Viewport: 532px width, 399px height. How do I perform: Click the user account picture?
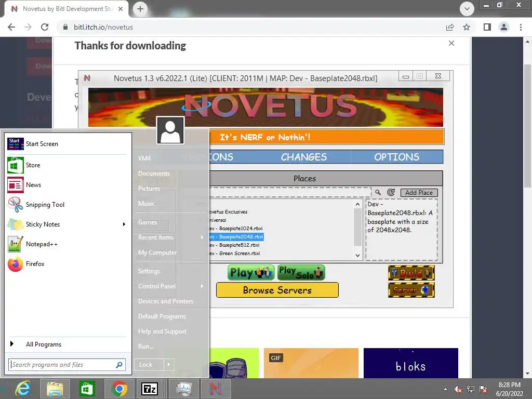pos(170,130)
